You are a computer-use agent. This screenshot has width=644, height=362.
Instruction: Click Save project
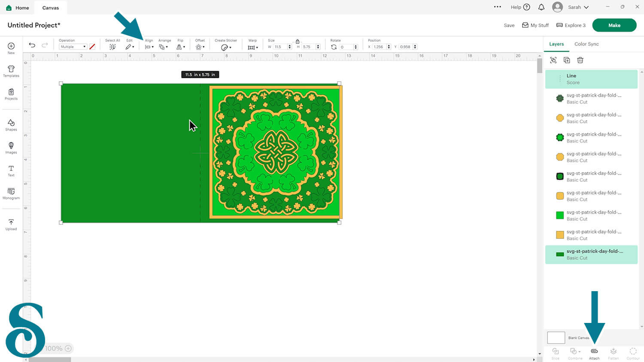509,25
